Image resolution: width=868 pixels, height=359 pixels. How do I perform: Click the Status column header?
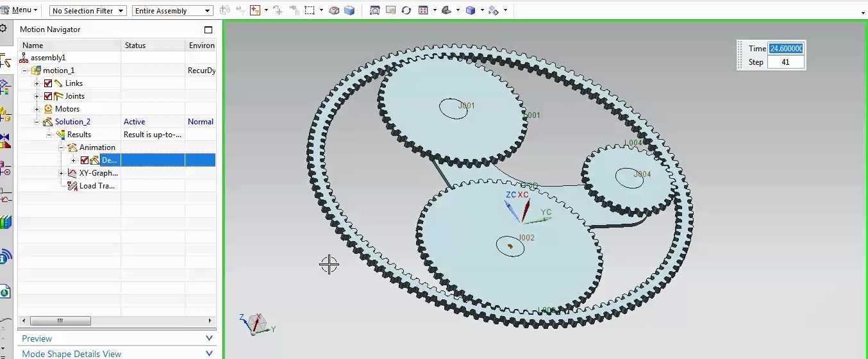click(x=153, y=46)
